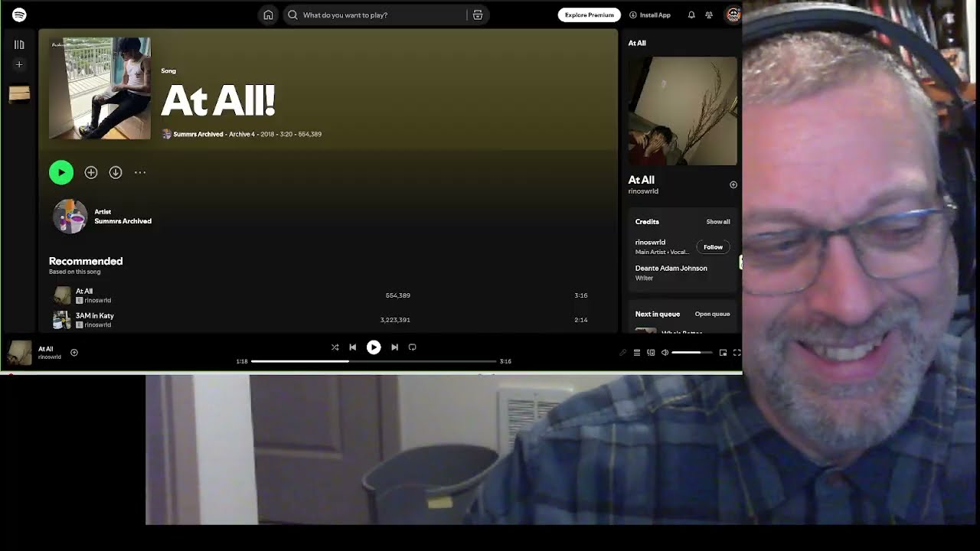Click the Spotify logo

(x=19, y=15)
